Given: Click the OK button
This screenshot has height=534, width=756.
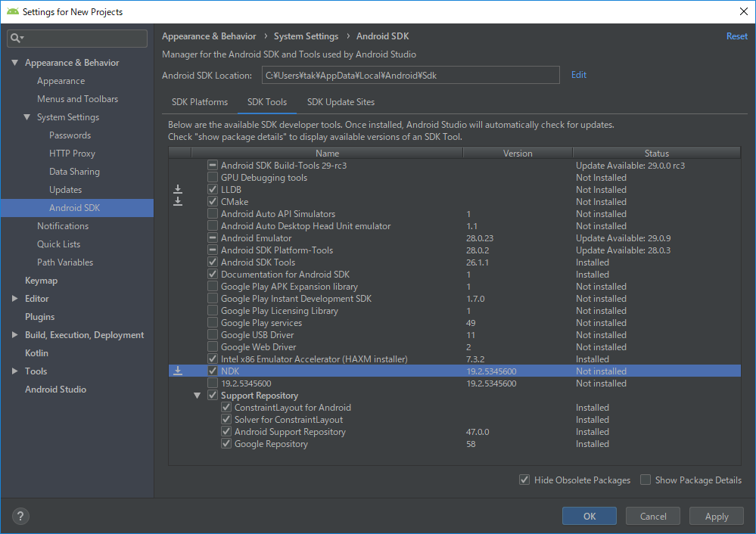Looking at the screenshot, I should [590, 516].
